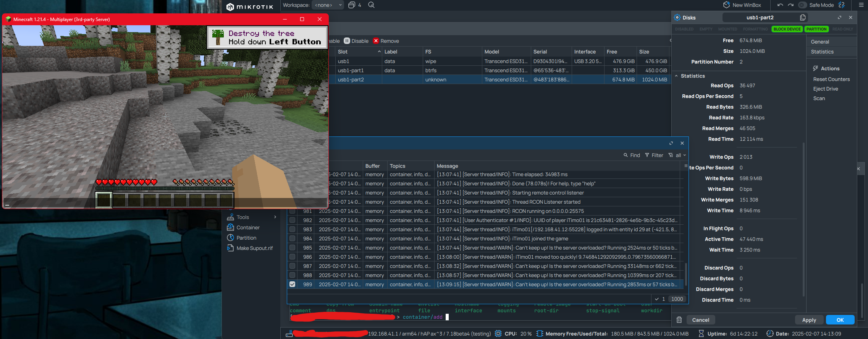Open the hamburger menu in top bar

(x=861, y=5)
